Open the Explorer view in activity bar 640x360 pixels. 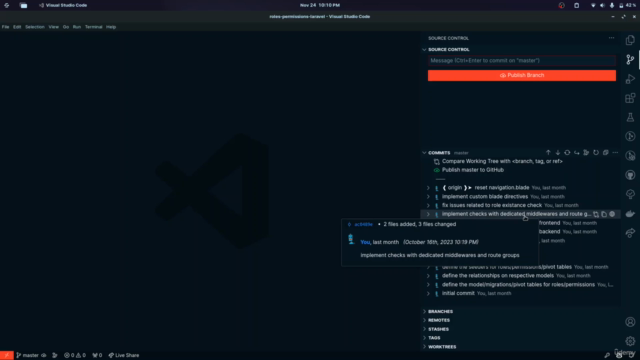tap(630, 40)
